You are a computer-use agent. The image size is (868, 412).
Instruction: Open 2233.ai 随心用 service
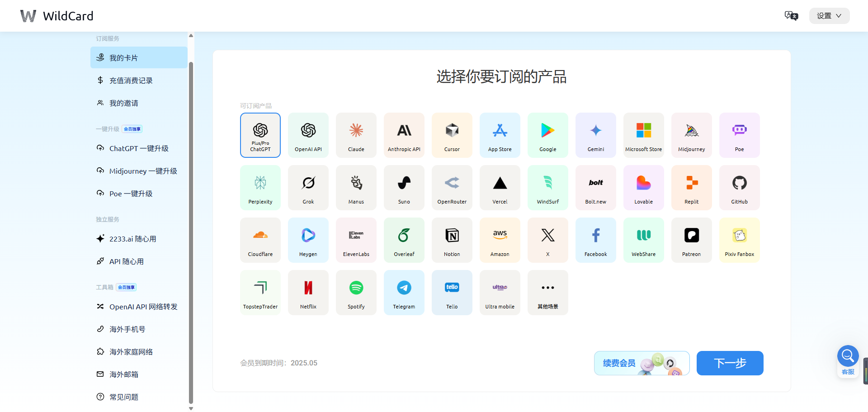tap(139, 238)
